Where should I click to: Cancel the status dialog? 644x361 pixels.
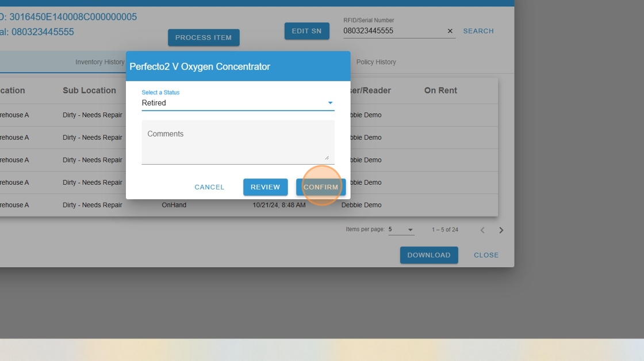(x=209, y=187)
